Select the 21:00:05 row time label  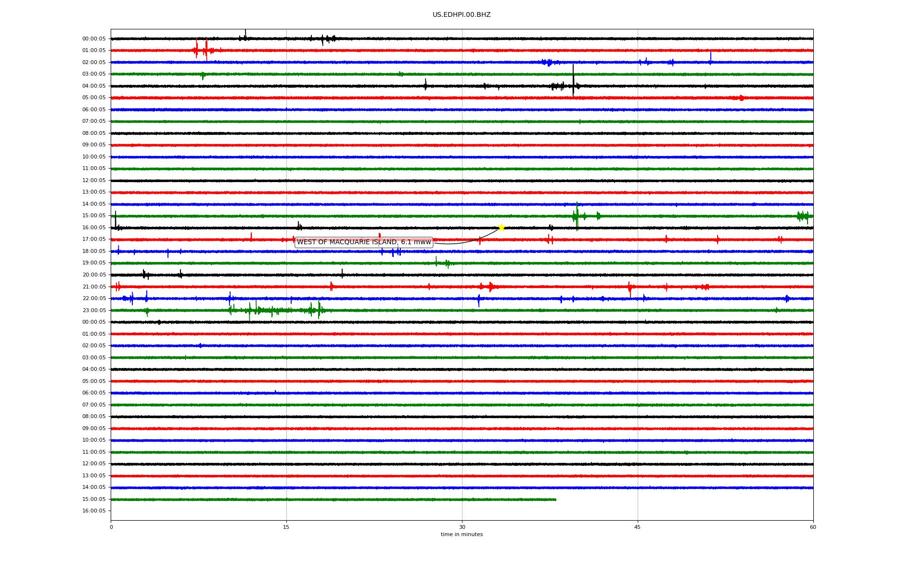pos(94,287)
